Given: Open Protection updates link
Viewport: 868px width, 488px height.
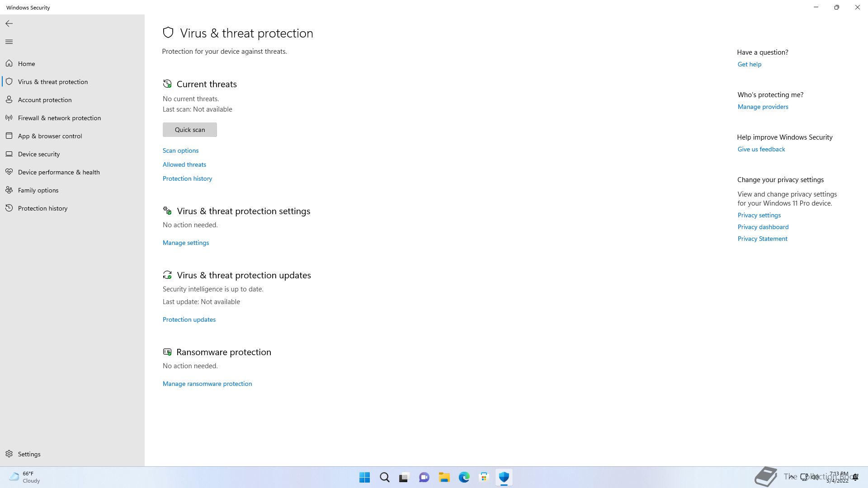Looking at the screenshot, I should 189,319.
